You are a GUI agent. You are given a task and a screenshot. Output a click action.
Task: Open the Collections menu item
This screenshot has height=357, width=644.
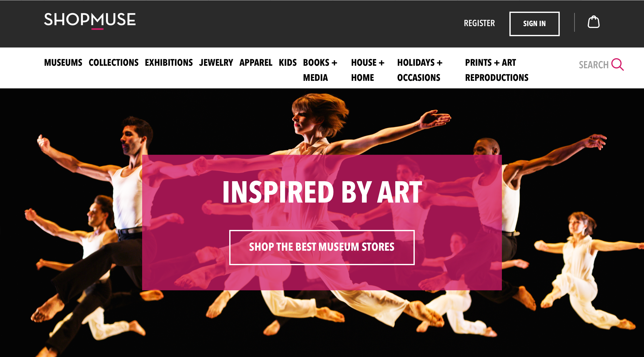tap(114, 63)
